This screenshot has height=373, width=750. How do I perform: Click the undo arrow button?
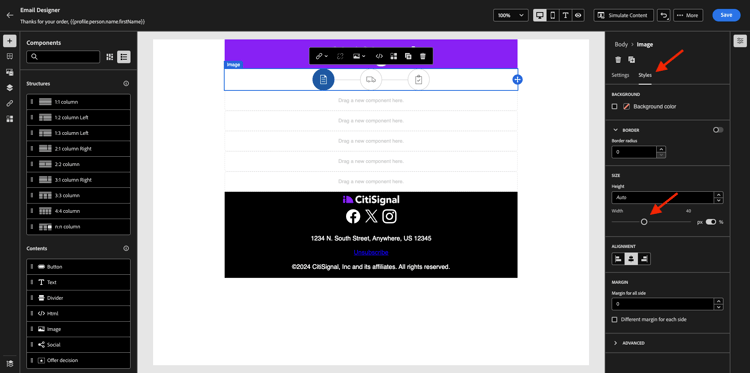click(663, 15)
